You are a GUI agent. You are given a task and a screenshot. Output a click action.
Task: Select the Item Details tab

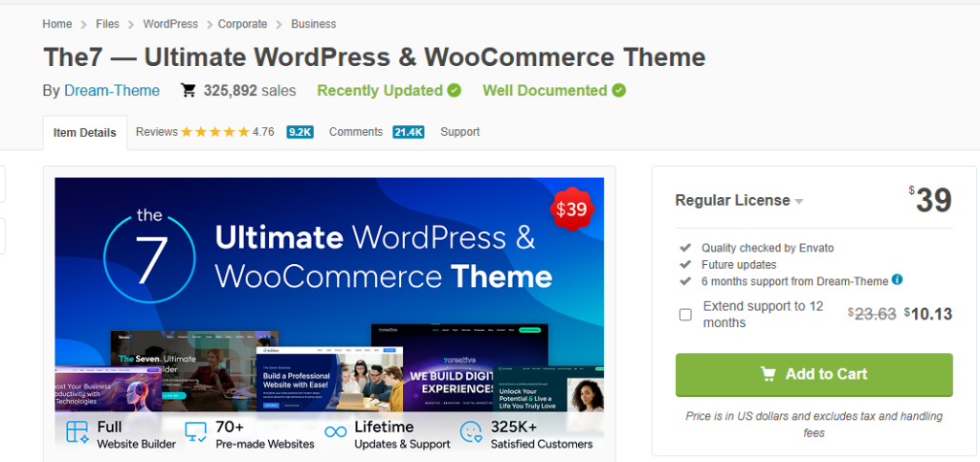(x=85, y=133)
